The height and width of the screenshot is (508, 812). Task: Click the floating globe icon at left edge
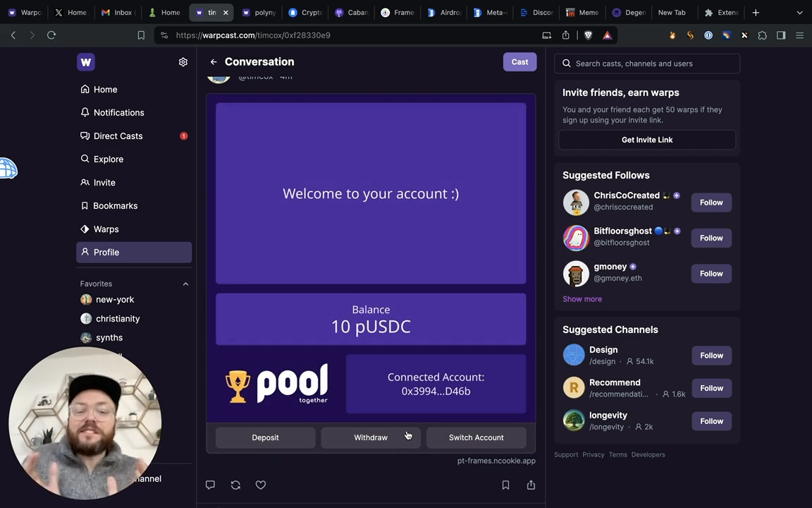pyautogui.click(x=8, y=169)
